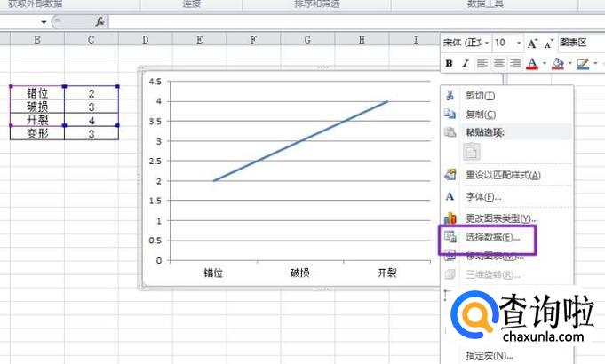This screenshot has height=364, width=605.
Task: Select column C header
Action: tap(91, 39)
